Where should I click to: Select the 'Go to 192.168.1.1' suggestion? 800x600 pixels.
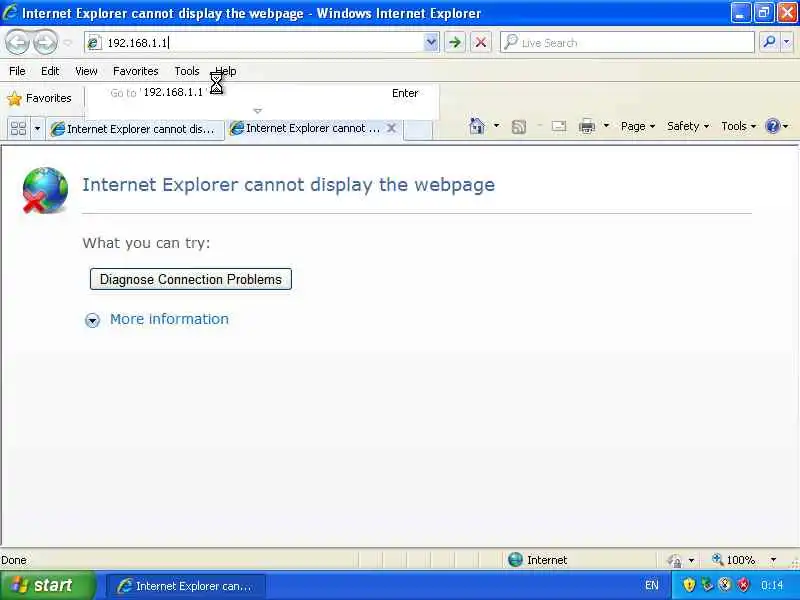click(262, 93)
